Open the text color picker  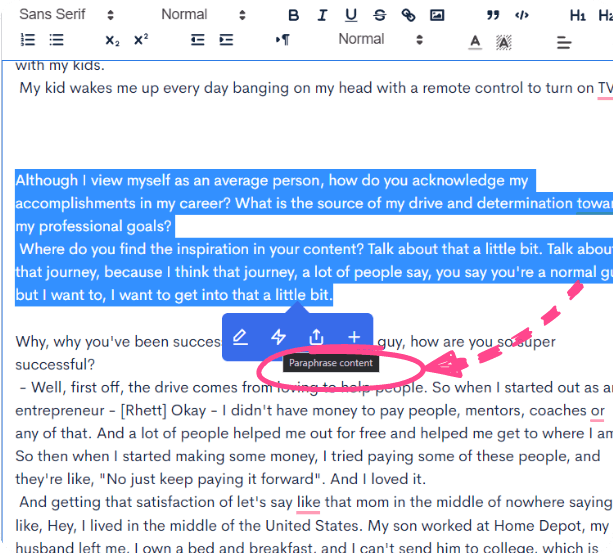[x=475, y=41]
